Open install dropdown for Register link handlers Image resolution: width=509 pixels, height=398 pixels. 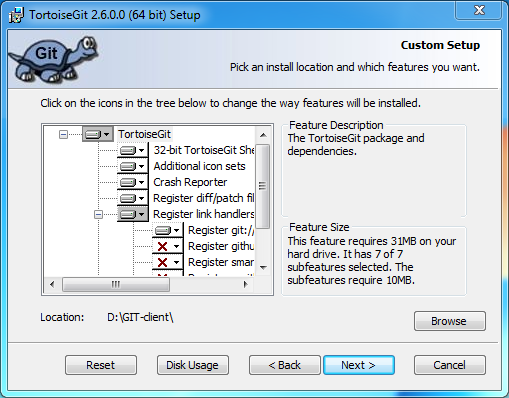click(x=132, y=214)
